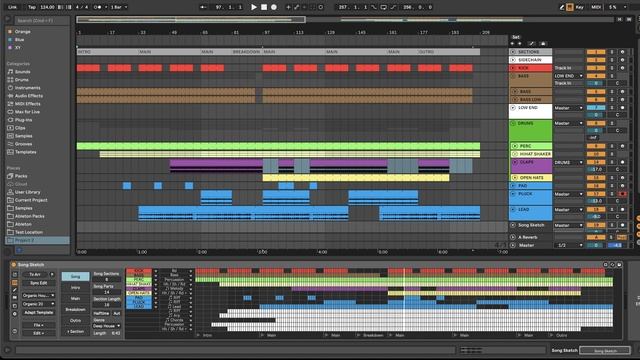Arm the Arrangement Record button

pyautogui.click(x=274, y=7)
